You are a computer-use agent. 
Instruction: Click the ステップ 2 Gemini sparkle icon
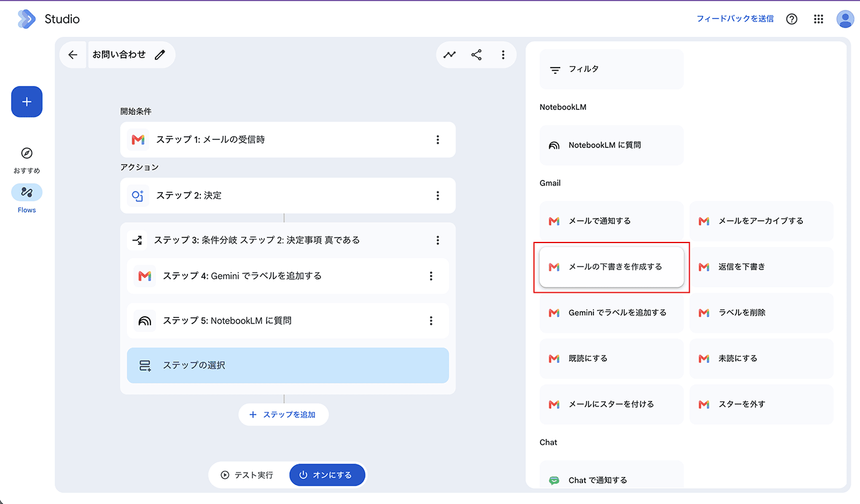(x=138, y=195)
